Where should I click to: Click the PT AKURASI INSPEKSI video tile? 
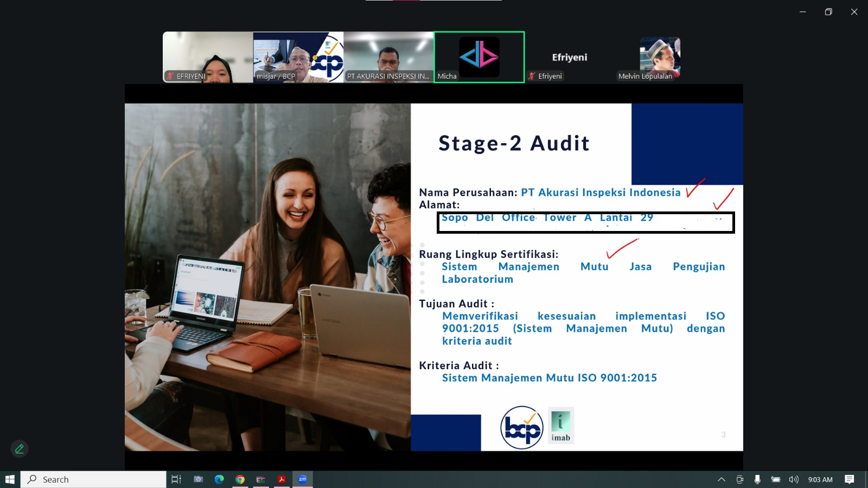(388, 57)
